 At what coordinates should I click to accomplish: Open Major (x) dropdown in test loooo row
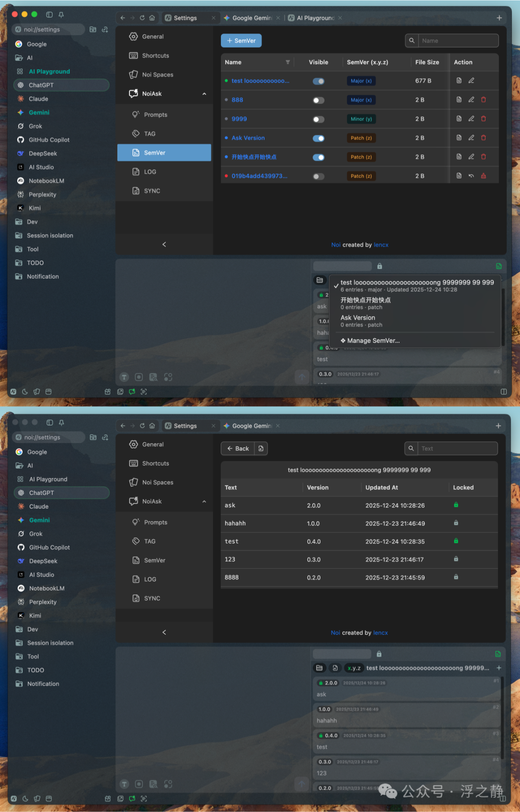(361, 81)
